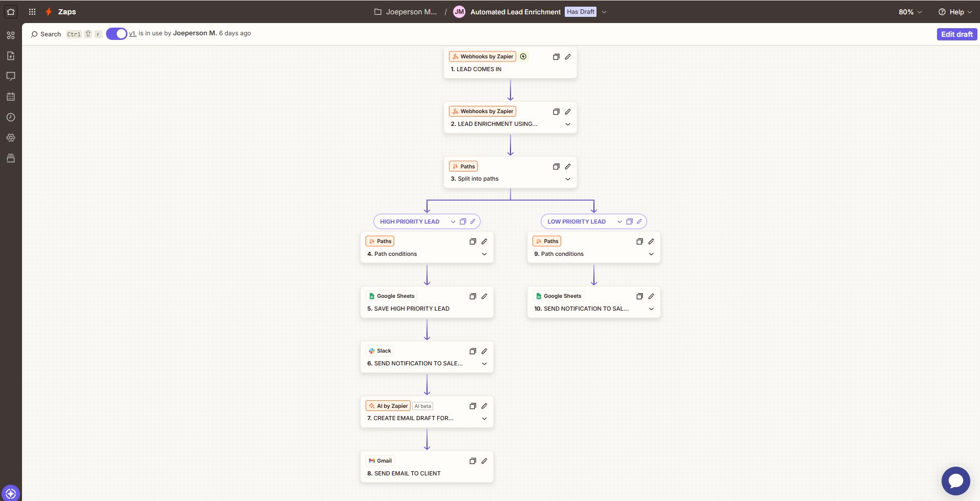Click the JM avatar badge

pos(459,12)
